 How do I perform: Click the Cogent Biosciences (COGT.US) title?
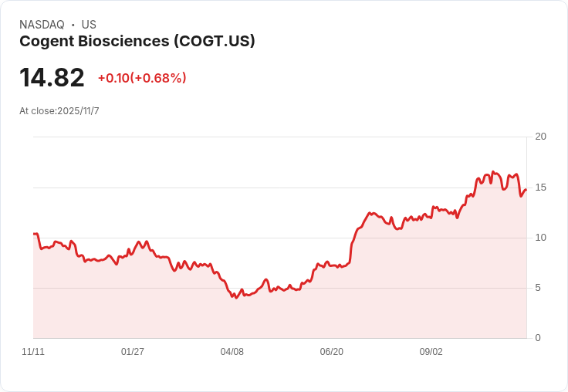click(x=137, y=41)
